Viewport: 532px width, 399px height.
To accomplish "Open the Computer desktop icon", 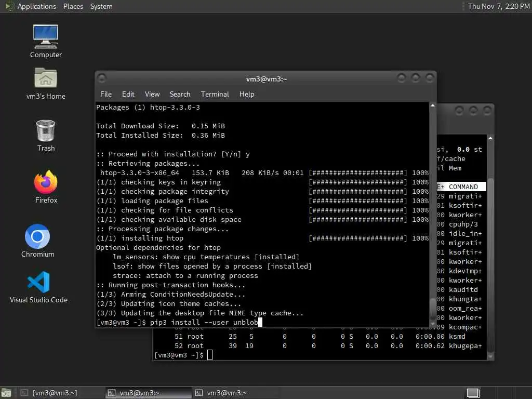I will coord(46,41).
